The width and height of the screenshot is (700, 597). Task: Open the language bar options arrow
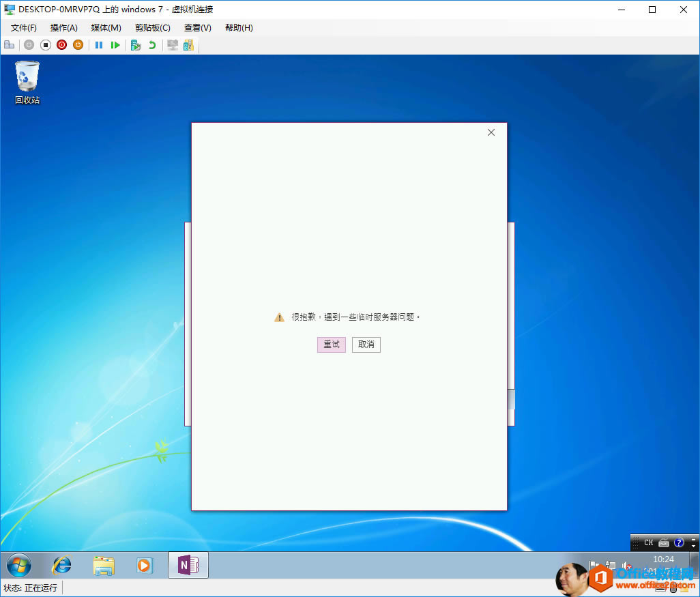[x=694, y=545]
